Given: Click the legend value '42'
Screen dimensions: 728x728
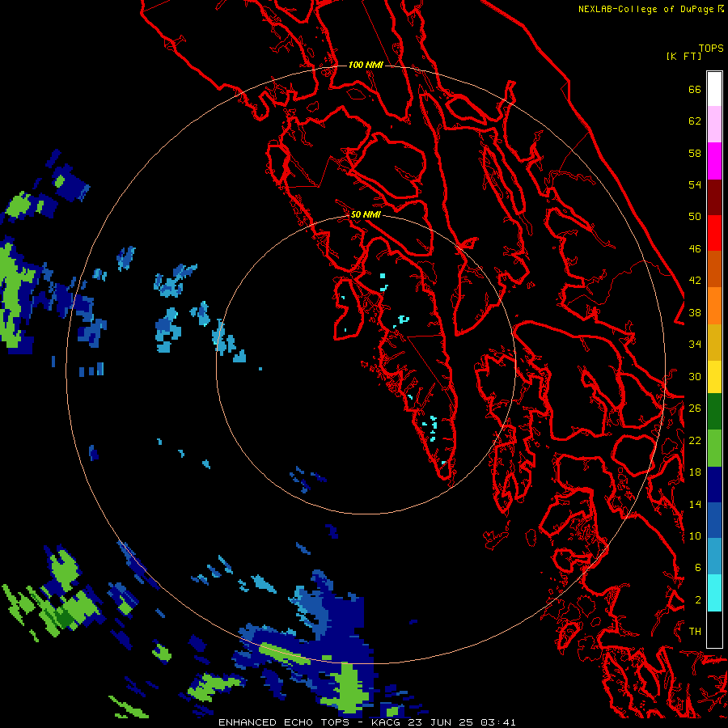Looking at the screenshot, I should click(695, 281).
